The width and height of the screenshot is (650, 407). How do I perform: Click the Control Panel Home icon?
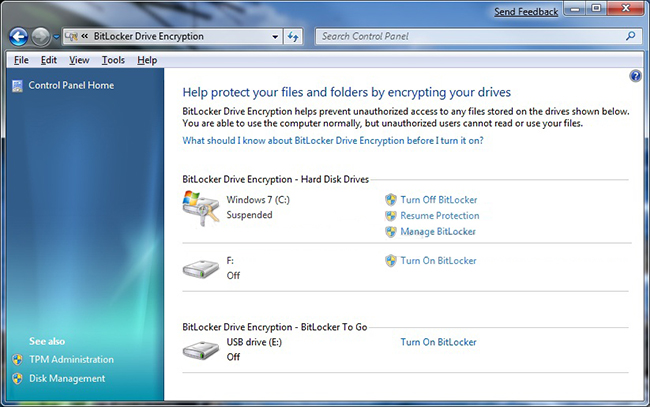pyautogui.click(x=17, y=86)
